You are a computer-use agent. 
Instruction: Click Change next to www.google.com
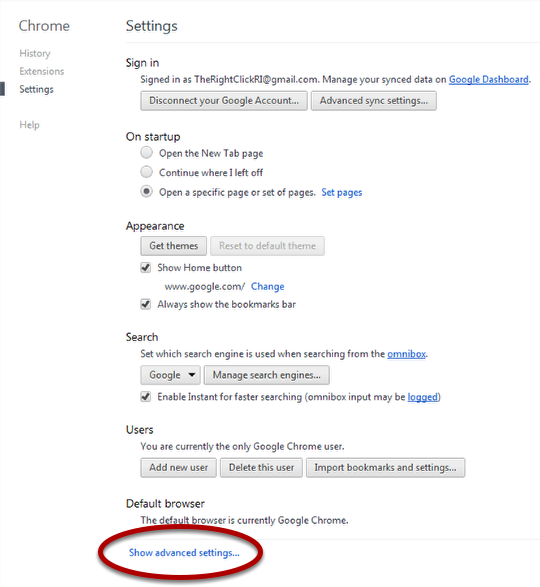click(267, 286)
